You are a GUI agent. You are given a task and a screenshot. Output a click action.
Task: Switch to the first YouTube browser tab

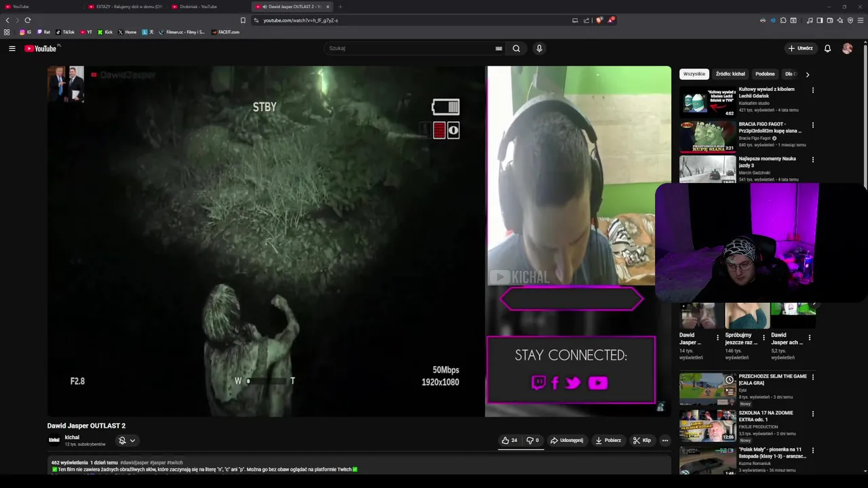pyautogui.click(x=41, y=7)
